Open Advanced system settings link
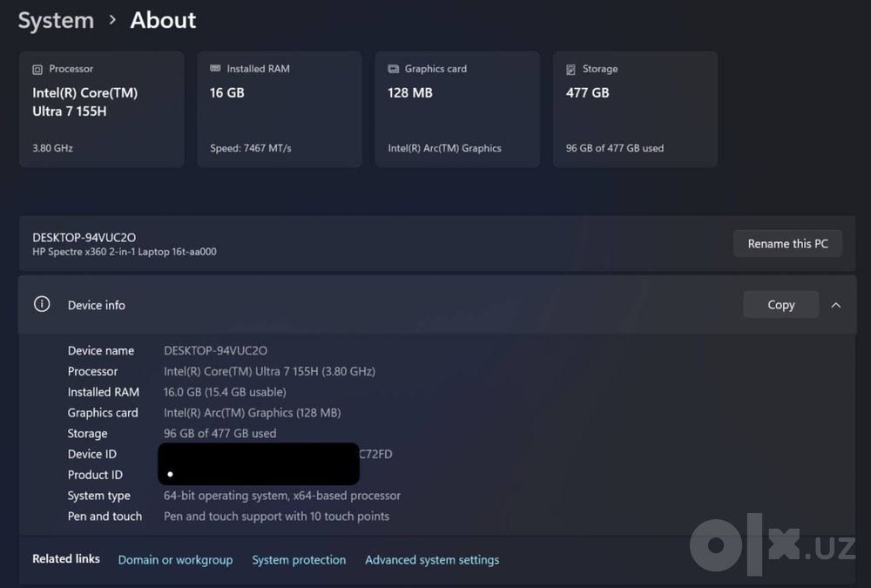Image resolution: width=871 pixels, height=588 pixels. 432,559
